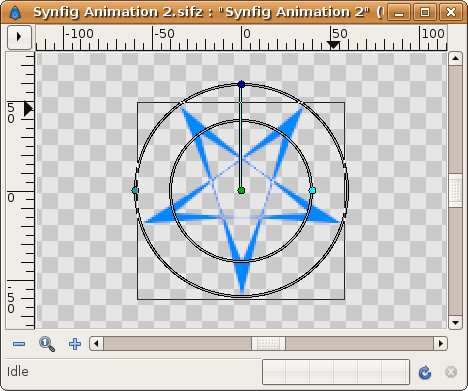Open the canvas menu arrow button
The width and height of the screenshot is (468, 391).
[x=19, y=37]
